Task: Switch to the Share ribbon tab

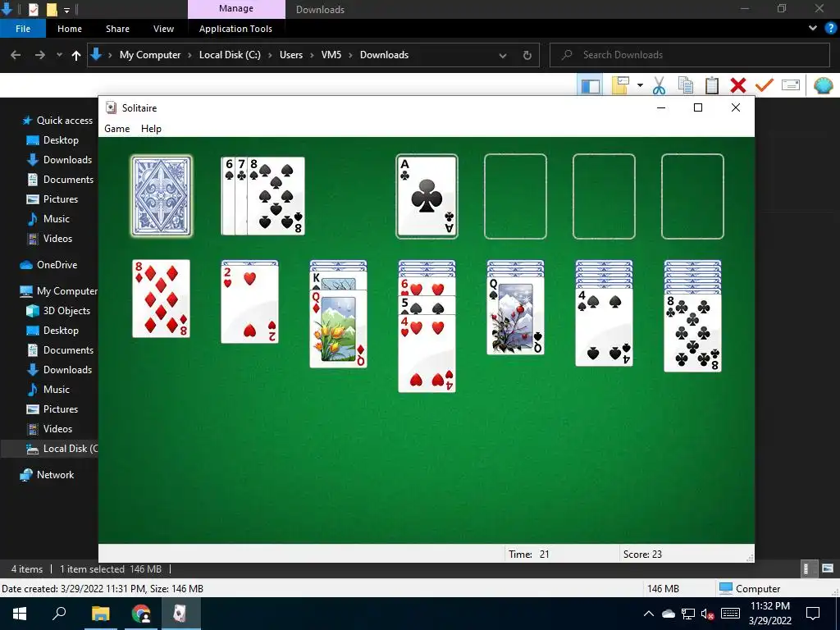Action: click(x=117, y=29)
